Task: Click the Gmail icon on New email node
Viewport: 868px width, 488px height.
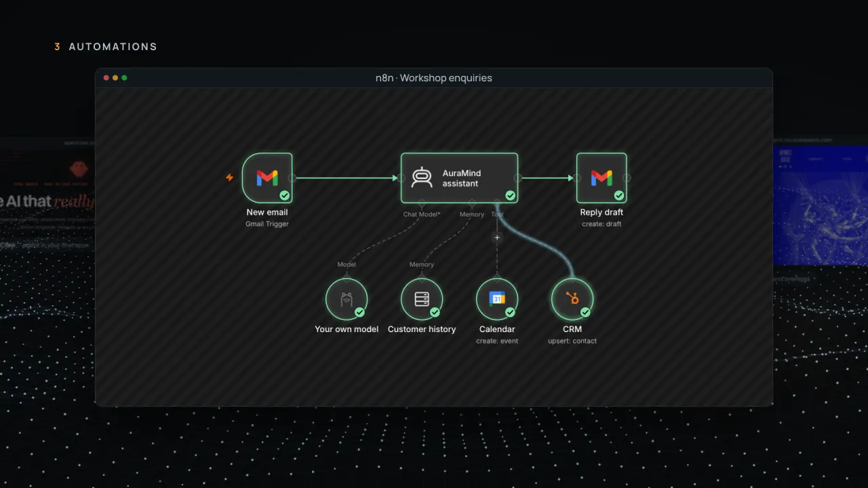Action: [x=267, y=178]
